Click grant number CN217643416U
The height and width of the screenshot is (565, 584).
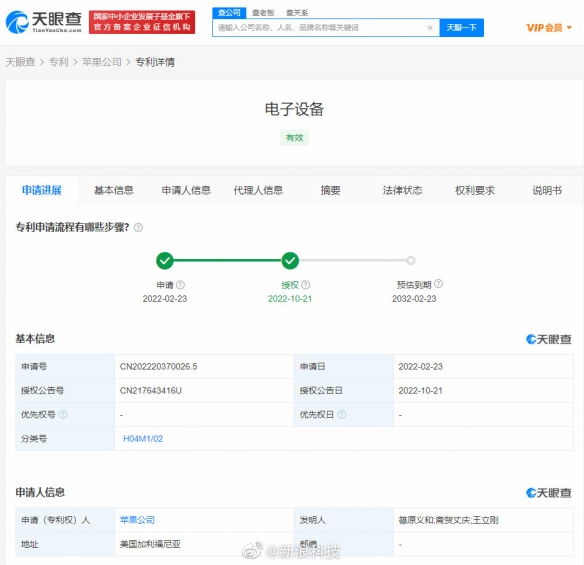(150, 391)
